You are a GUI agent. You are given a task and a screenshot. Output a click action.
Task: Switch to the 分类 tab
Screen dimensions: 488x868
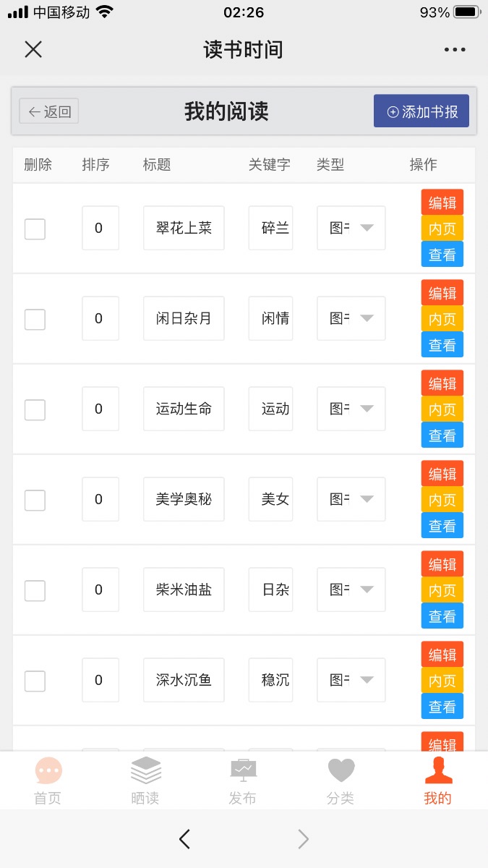coord(341,770)
